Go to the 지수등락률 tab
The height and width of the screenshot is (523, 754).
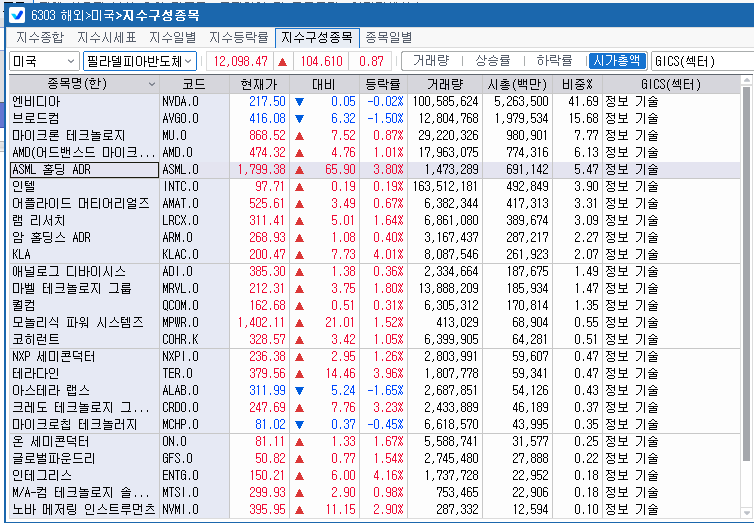239,37
